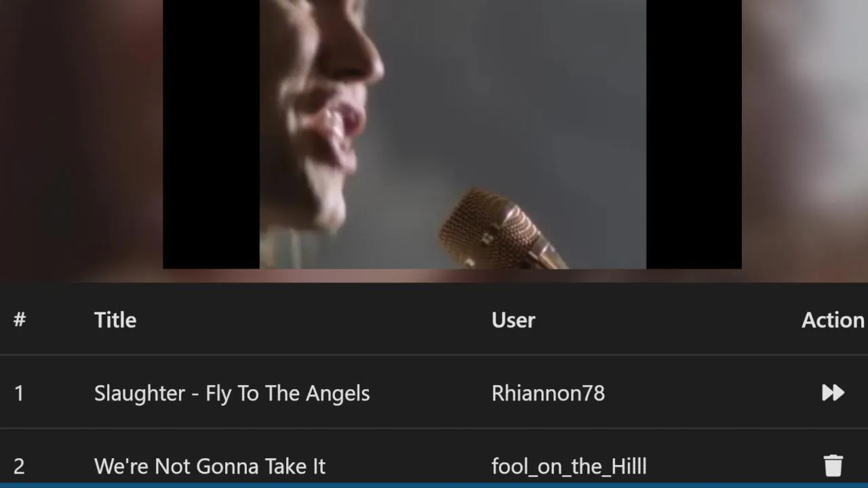This screenshot has height=488, width=868.
Task: Click on user fool_on_the_Hilll
Action: (x=569, y=466)
